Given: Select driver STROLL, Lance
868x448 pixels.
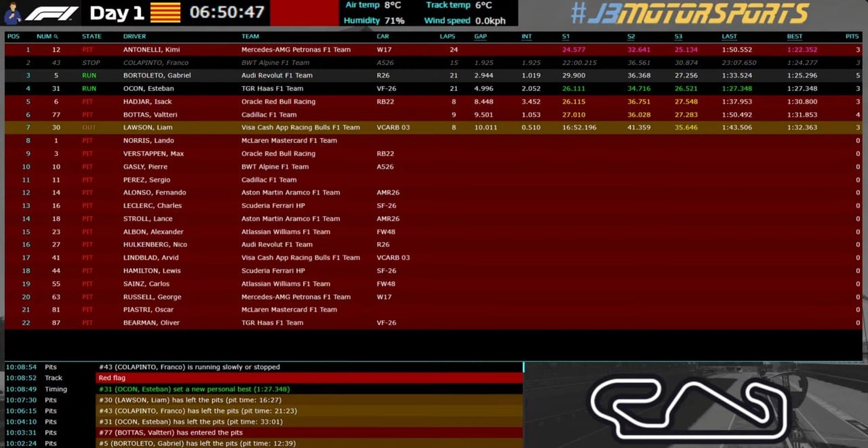Looking at the screenshot, I should point(147,219).
